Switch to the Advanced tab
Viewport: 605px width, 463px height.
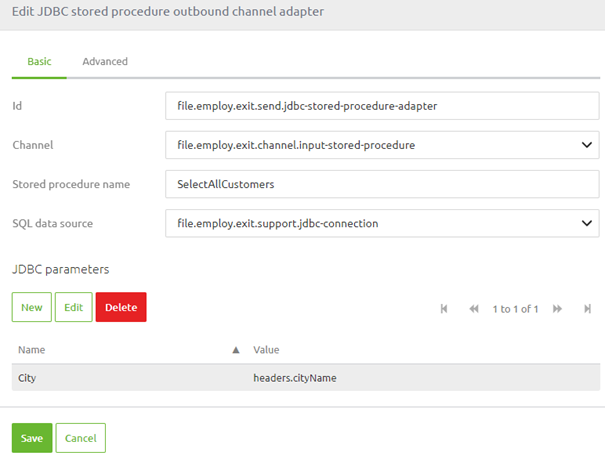click(105, 61)
